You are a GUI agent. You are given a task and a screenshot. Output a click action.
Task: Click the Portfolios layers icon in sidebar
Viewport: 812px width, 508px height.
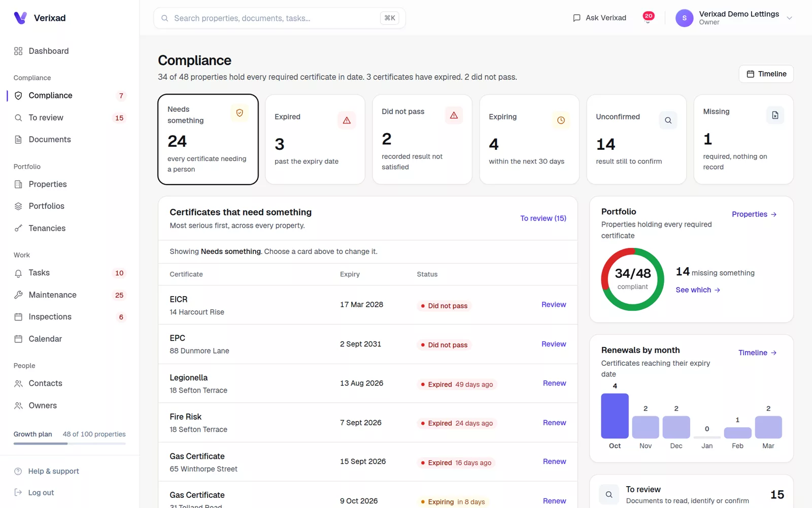[x=18, y=206]
